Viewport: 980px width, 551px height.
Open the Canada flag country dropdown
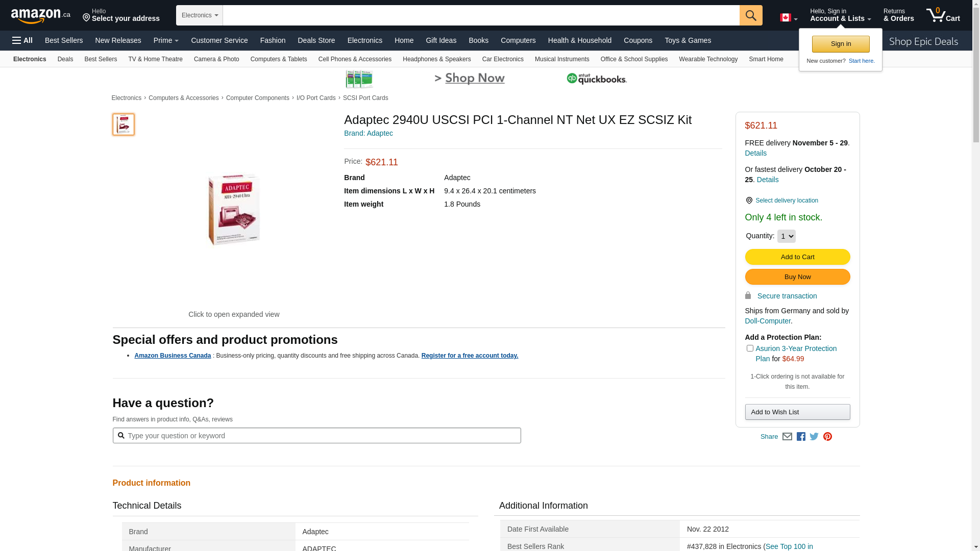(788, 18)
